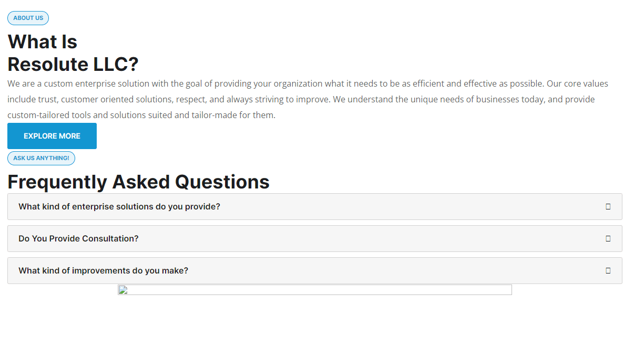Expand icon for enterprise solutions question
This screenshot has height=347, width=644.
[x=608, y=207]
